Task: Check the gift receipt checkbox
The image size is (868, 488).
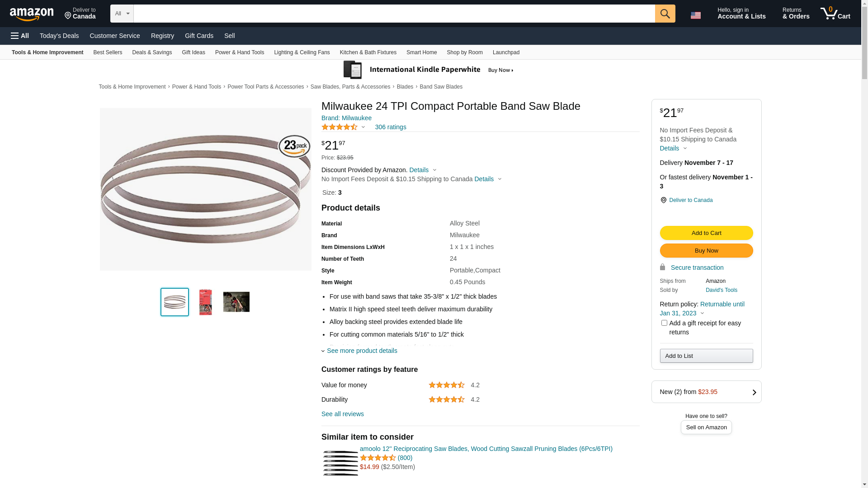Action: point(664,323)
